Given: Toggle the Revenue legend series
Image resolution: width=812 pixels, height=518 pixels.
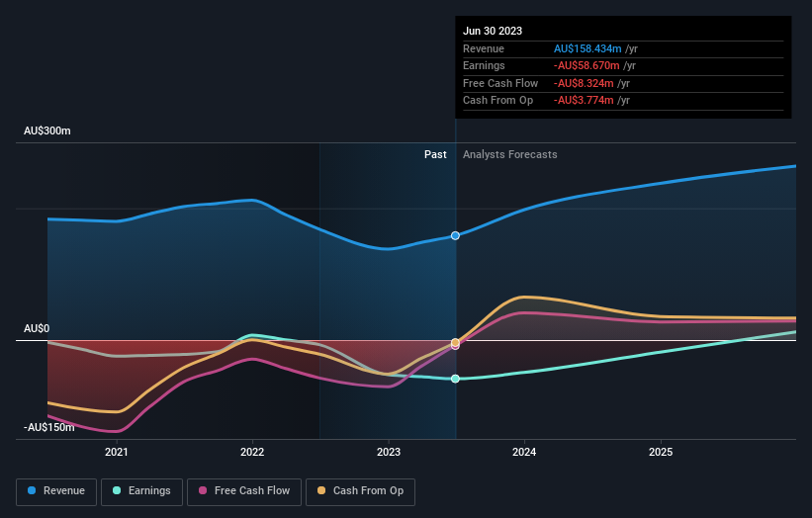Looking at the screenshot, I should 56,491.
